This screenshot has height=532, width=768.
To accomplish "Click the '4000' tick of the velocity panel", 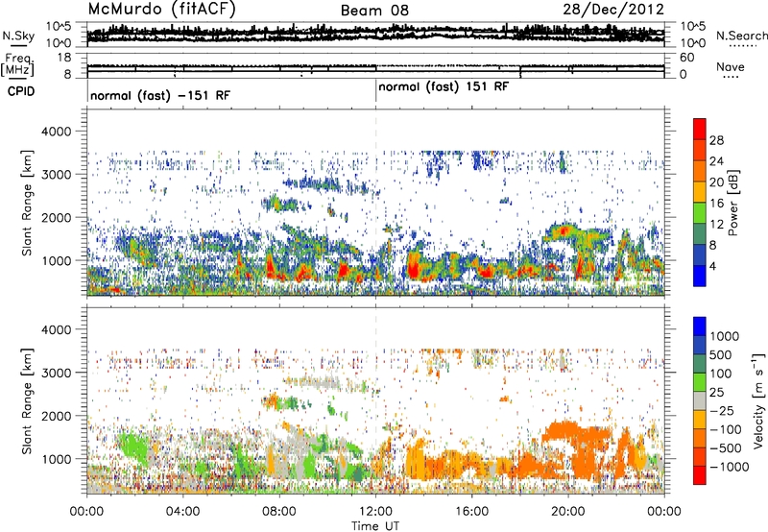I will [x=59, y=329].
